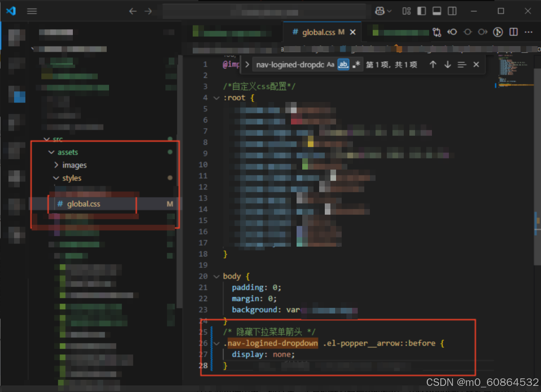Jump to next find match

click(x=447, y=64)
